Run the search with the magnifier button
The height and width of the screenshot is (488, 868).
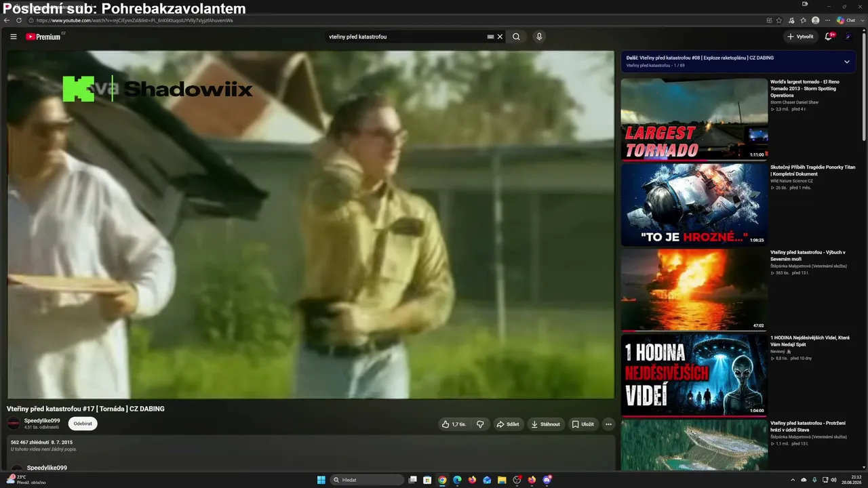click(x=516, y=37)
